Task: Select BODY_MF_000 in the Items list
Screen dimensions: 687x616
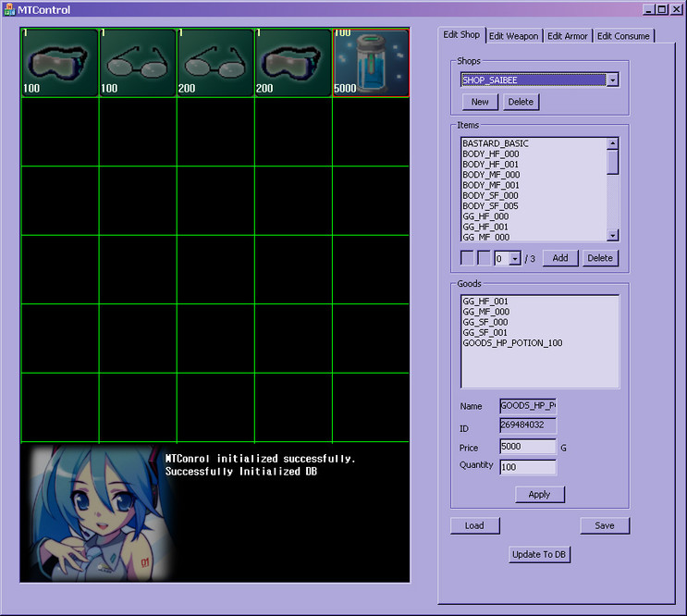Action: tap(490, 175)
